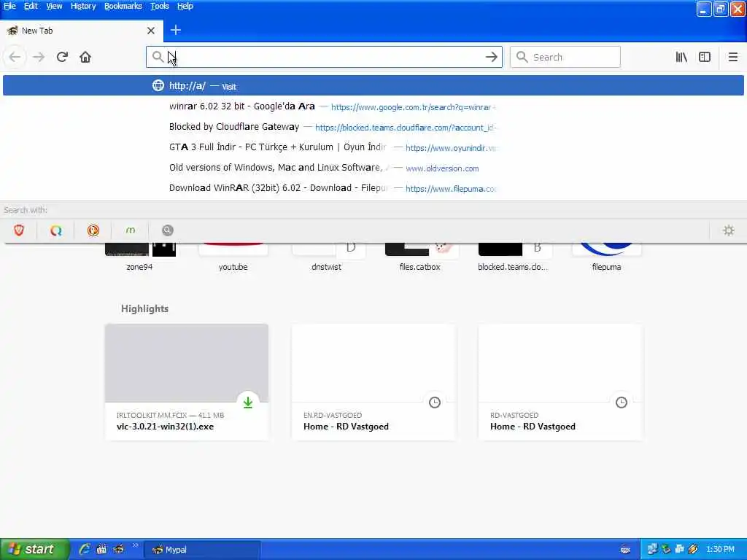Image resolution: width=747 pixels, height=560 pixels.
Task: Click the Start button
Action: pos(35,549)
